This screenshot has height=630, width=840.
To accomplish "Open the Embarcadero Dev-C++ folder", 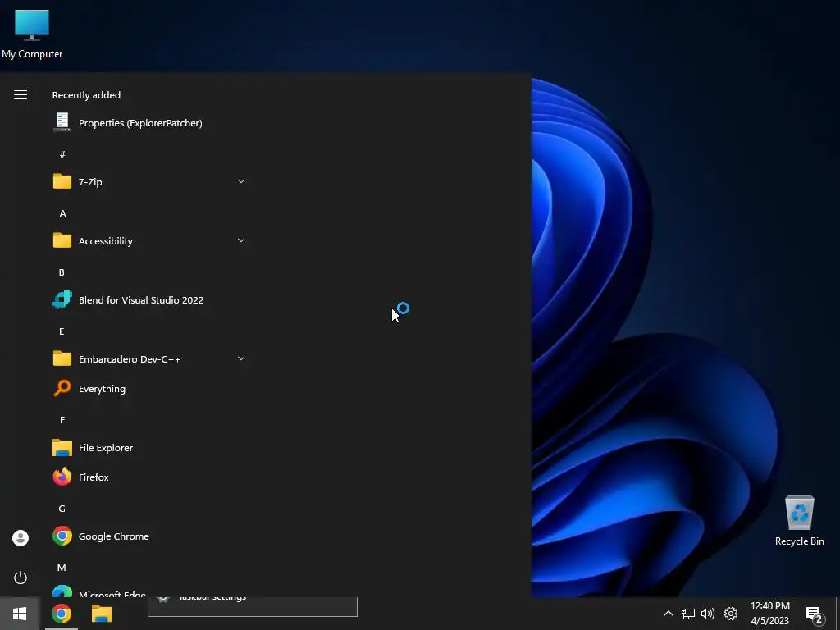I will coord(150,359).
